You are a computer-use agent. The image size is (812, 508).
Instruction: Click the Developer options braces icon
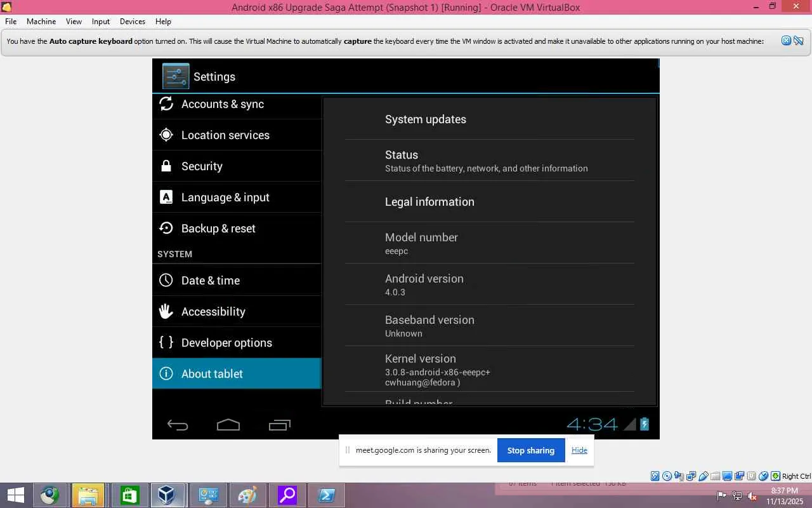166,342
